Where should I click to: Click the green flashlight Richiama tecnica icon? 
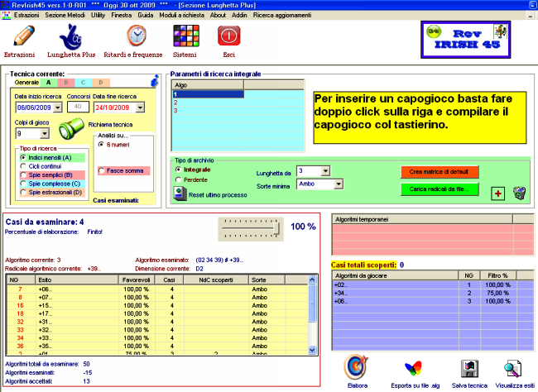pos(71,128)
